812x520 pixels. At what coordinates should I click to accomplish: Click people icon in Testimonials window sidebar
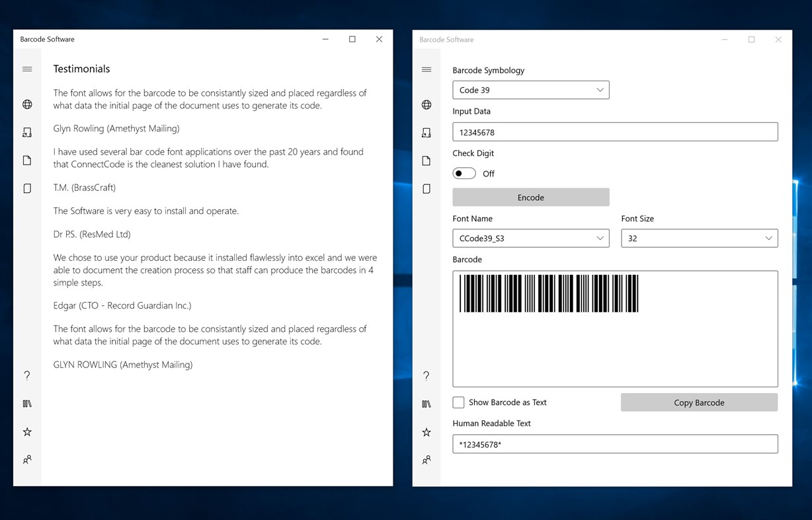point(27,459)
